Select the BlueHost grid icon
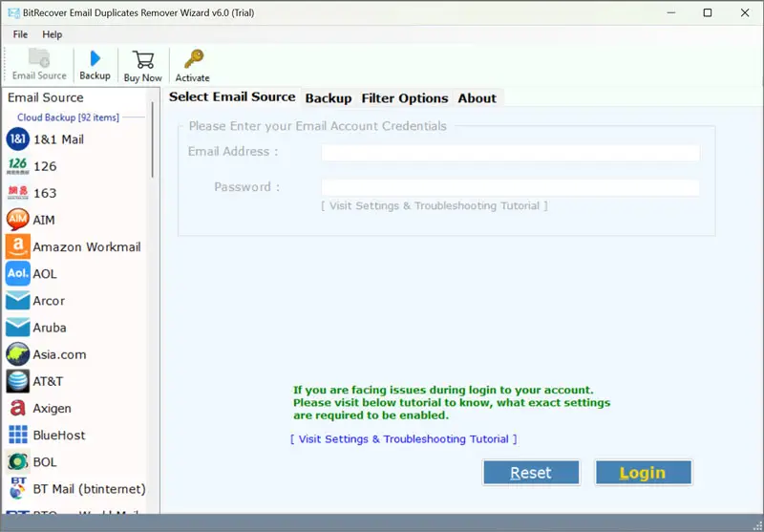The width and height of the screenshot is (764, 532). pos(18,435)
